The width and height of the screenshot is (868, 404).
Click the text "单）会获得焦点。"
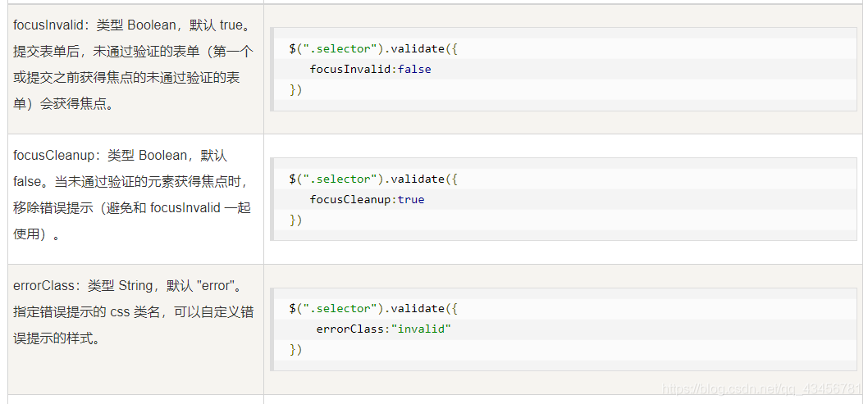(x=63, y=104)
